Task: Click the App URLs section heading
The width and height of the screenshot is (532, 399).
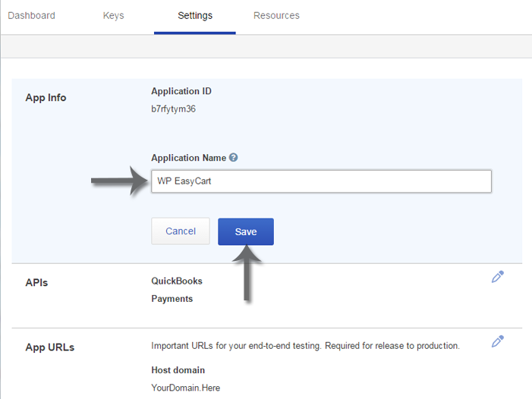Action: pos(50,347)
